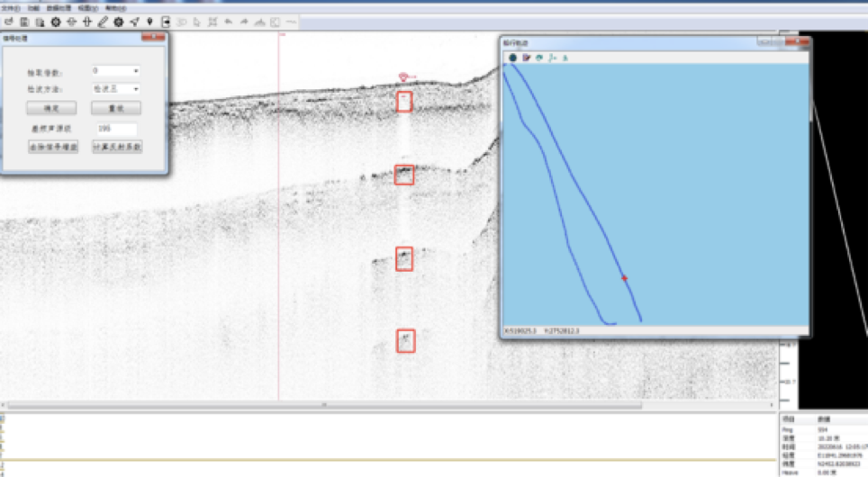Click the open file icon in main toolbar
868x477 pixels.
8,22
